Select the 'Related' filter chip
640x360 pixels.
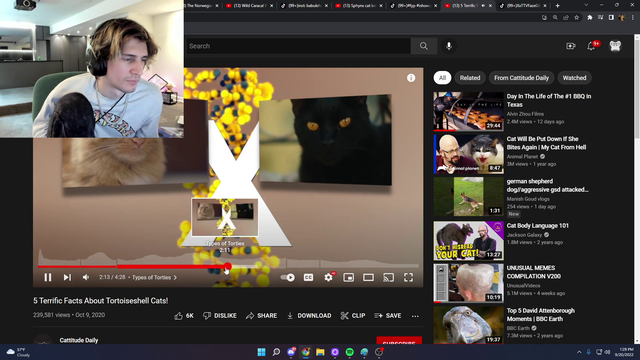[470, 78]
